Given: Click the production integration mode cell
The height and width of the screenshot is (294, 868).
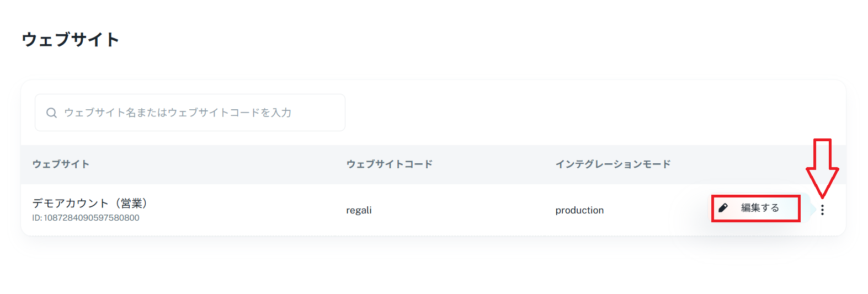Looking at the screenshot, I should 579,210.
